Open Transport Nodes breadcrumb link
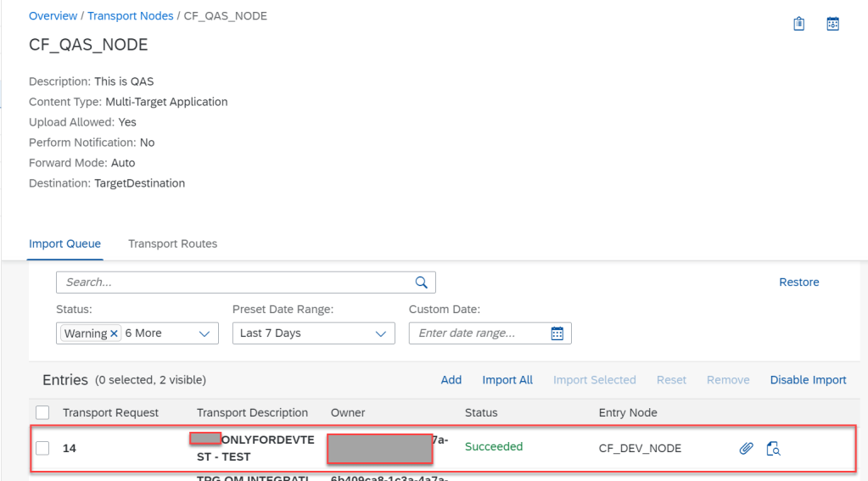The width and height of the screenshot is (868, 481). pos(130,16)
